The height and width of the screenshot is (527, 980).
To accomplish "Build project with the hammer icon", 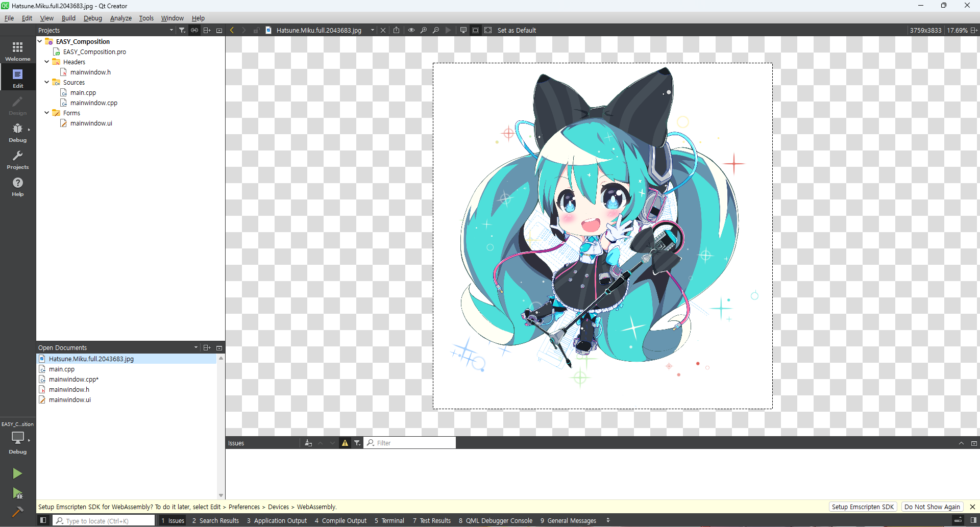I will [17, 512].
